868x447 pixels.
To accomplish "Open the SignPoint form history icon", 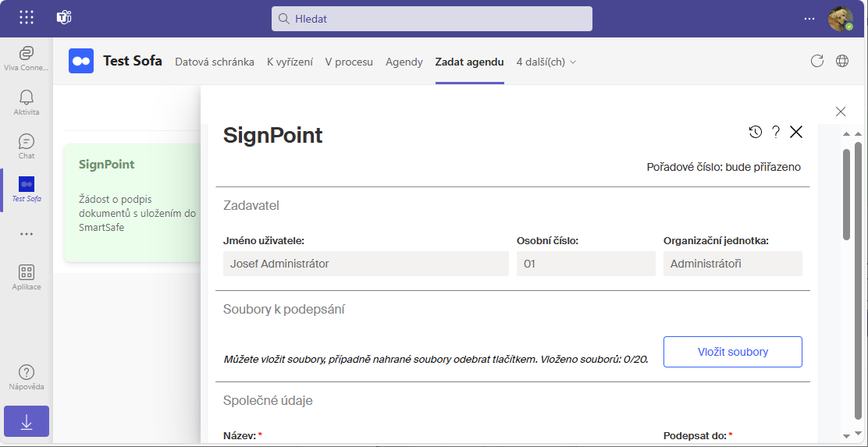I will coord(755,132).
